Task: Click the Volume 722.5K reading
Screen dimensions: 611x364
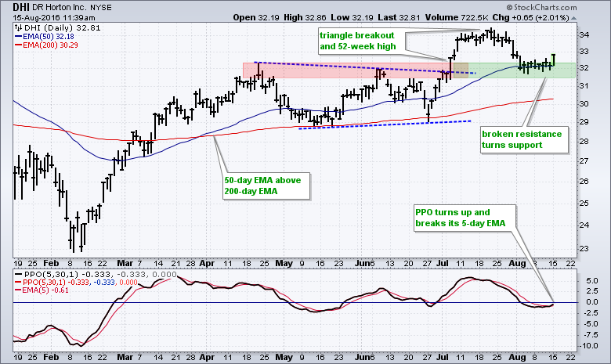Action: point(457,17)
